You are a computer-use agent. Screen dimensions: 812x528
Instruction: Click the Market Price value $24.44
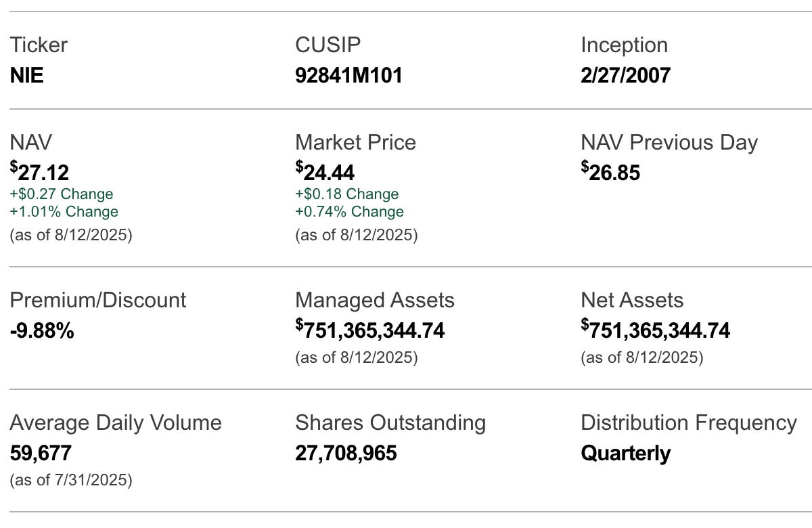325,173
